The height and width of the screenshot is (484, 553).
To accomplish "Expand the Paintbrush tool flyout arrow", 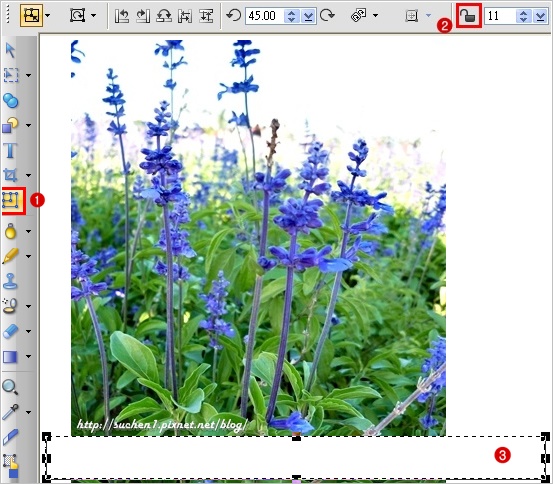I will click(x=29, y=256).
